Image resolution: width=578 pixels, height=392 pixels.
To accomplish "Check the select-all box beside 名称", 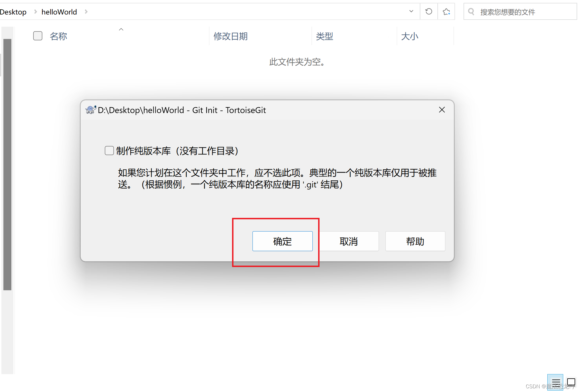I will click(38, 36).
